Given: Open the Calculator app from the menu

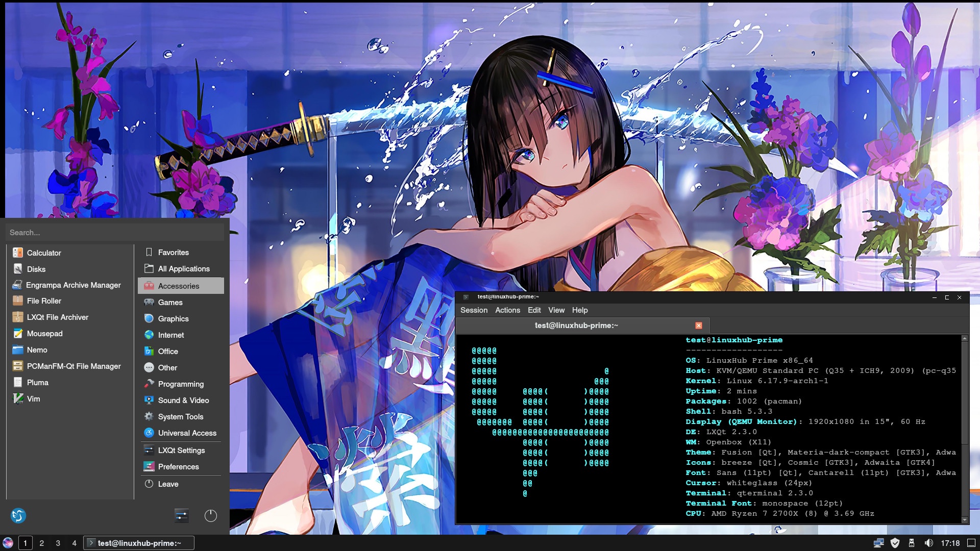Looking at the screenshot, I should 43,253.
